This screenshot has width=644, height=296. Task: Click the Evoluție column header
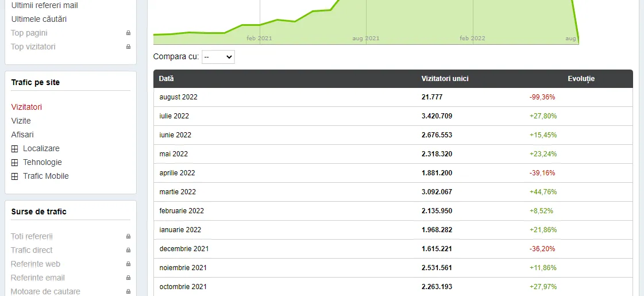tap(581, 79)
